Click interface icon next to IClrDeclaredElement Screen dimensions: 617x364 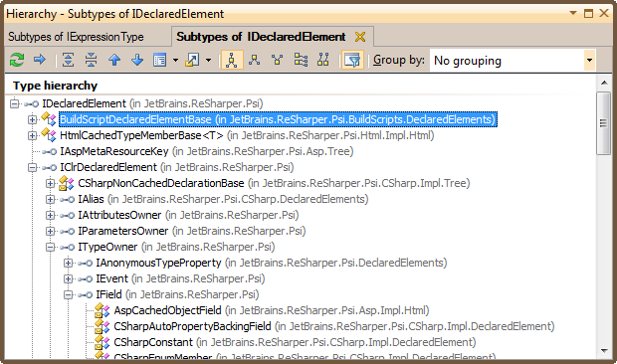pyautogui.click(x=49, y=168)
